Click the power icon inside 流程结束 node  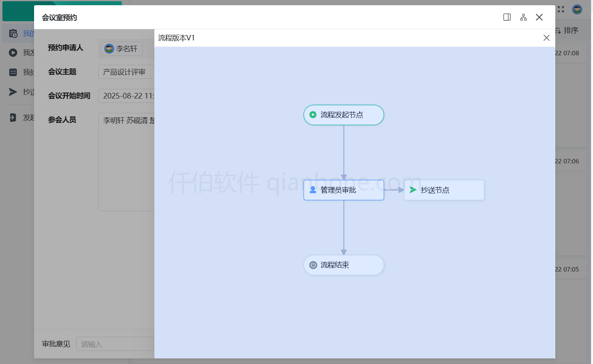[x=313, y=265]
